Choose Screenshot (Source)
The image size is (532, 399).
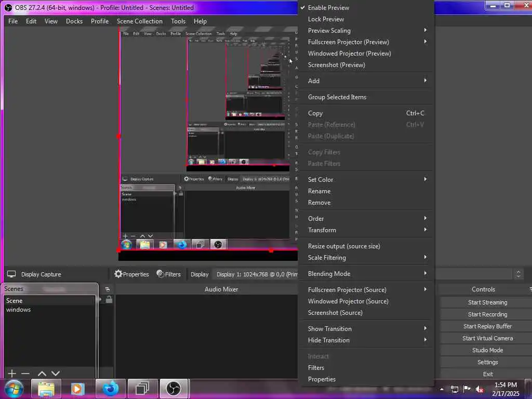pos(366,313)
